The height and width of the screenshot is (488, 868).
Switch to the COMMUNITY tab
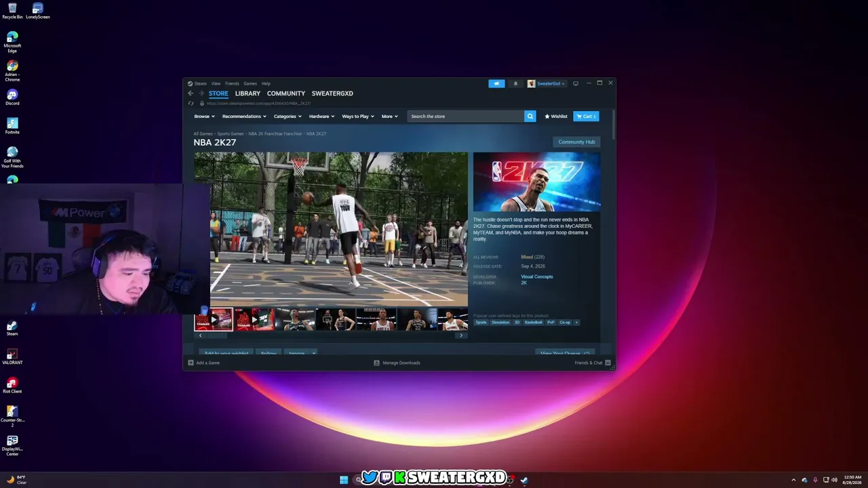[286, 94]
